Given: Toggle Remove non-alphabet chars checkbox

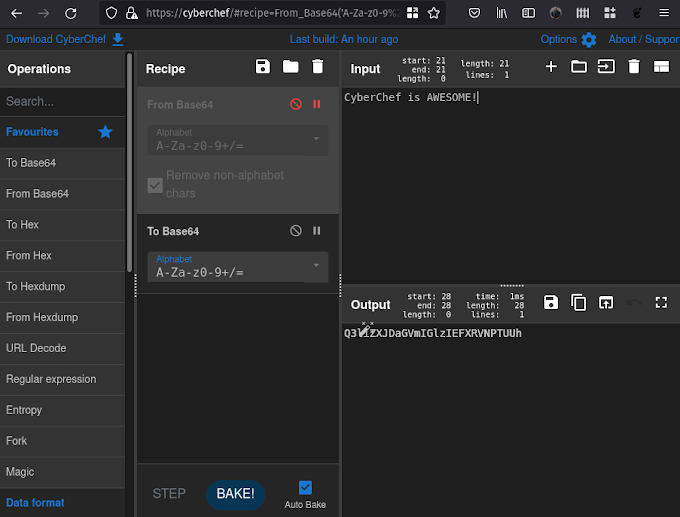Looking at the screenshot, I should (155, 185).
